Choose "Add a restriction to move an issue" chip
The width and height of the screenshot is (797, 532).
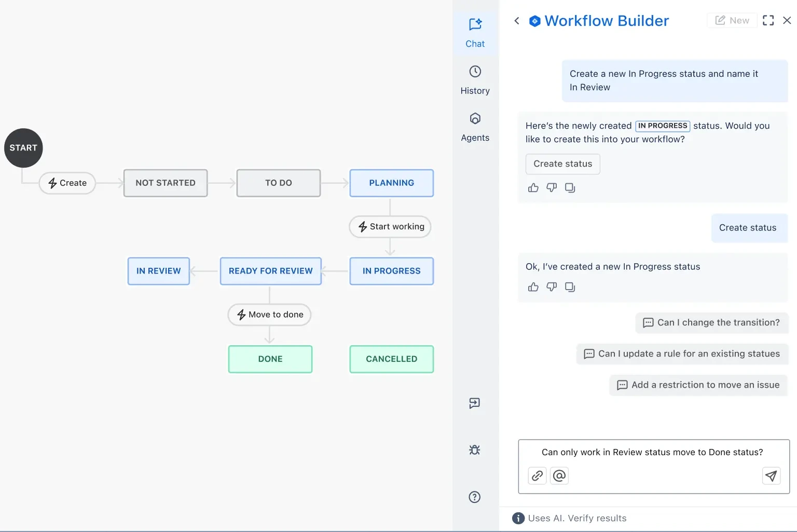[698, 385]
